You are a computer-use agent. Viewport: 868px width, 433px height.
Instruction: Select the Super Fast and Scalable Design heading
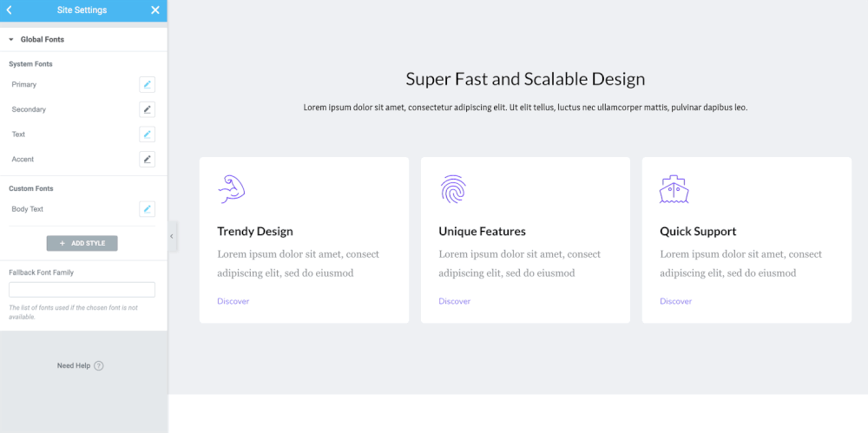tap(525, 80)
